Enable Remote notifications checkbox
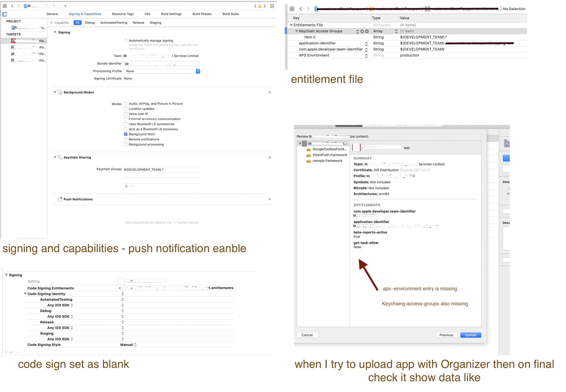566x392 pixels. click(126, 139)
